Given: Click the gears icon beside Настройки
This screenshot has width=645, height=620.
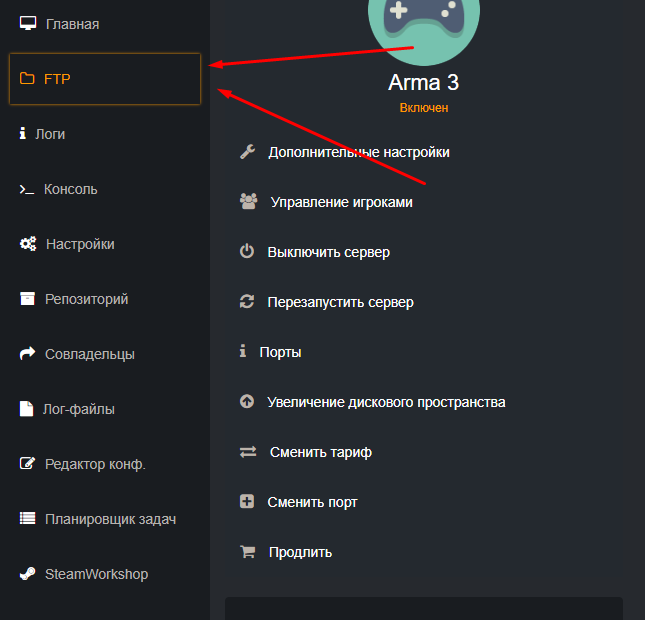Looking at the screenshot, I should point(28,244).
